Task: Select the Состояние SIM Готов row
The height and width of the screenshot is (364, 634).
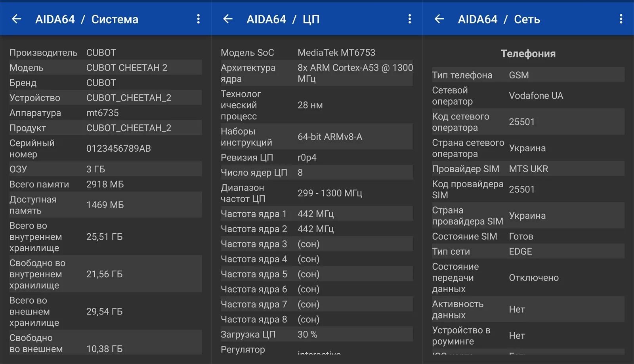Action: [528, 236]
